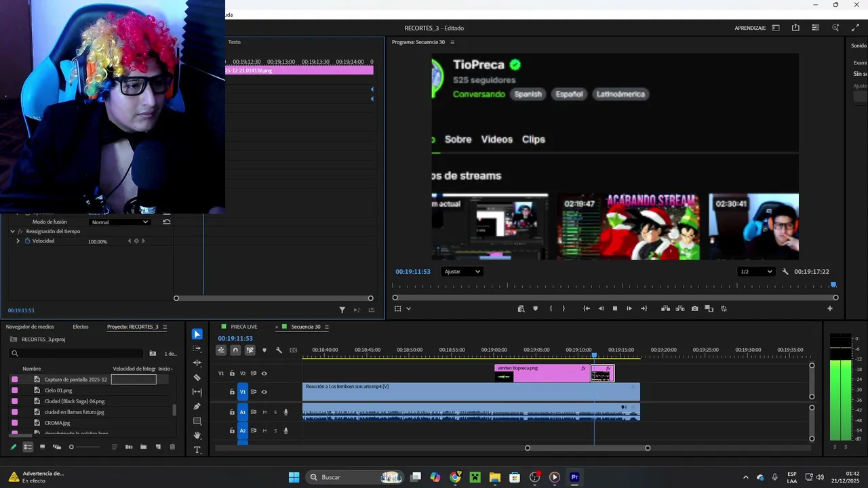The height and width of the screenshot is (488, 868).
Task: Switch Project panel to icon view
Action: pos(42,447)
